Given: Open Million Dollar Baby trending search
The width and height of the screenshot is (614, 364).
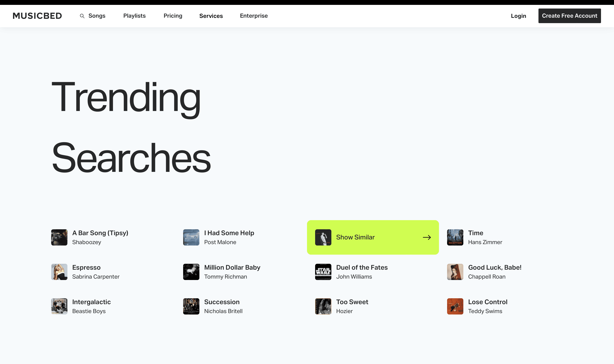Looking at the screenshot, I should point(232,267).
